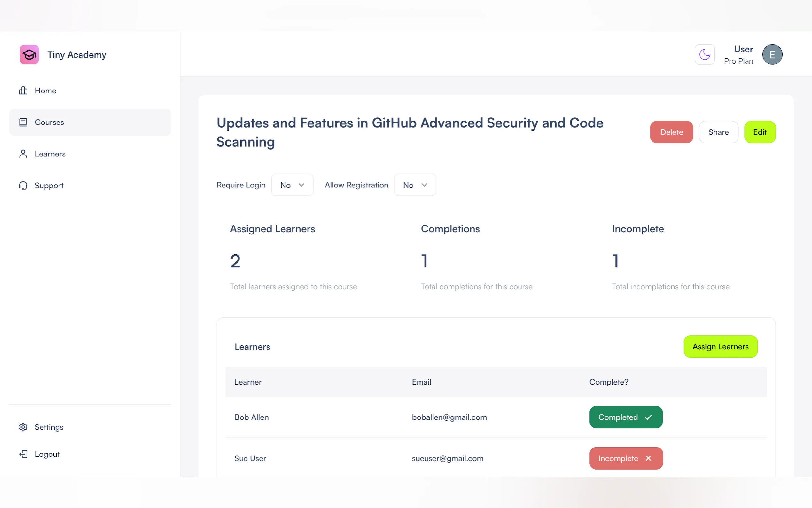812x508 pixels.
Task: Toggle dark mode with moon button
Action: 704,54
